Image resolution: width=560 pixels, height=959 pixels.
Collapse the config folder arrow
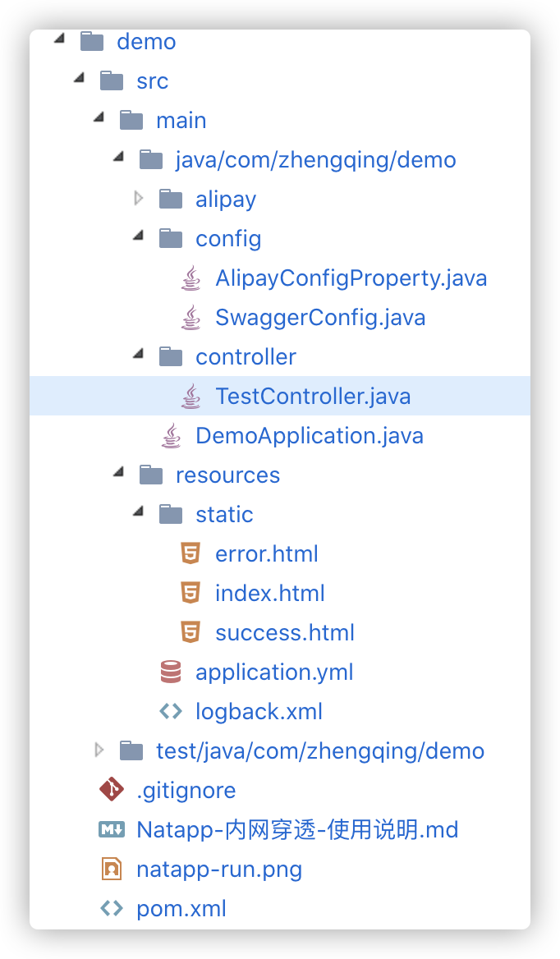(139, 236)
